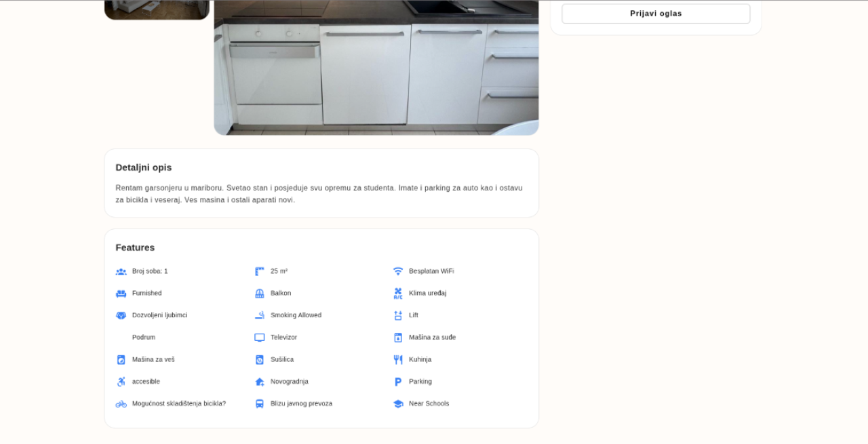Screen dimensions: 868x444
Task: Click the Mogućnost skladištenja bicikla? label
Action: pos(179,403)
